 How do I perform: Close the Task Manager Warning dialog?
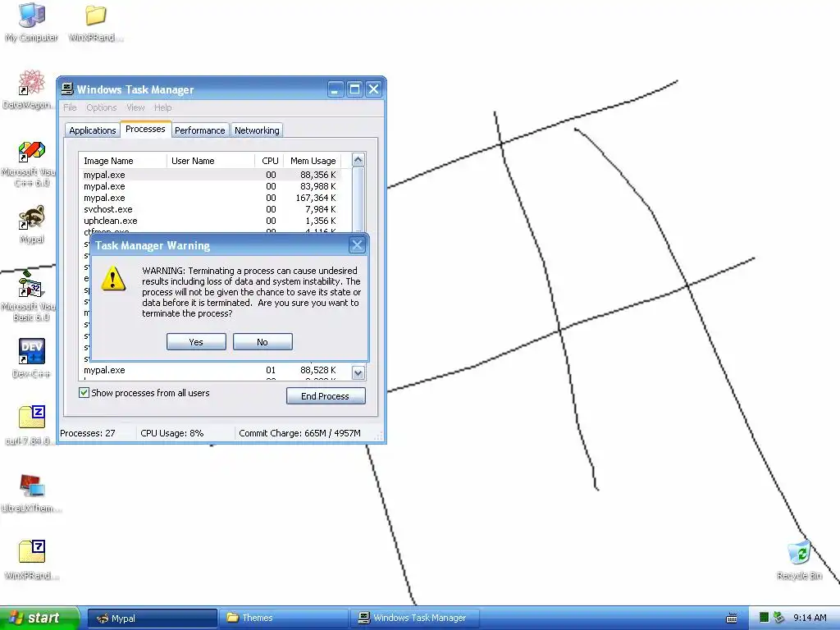[357, 245]
